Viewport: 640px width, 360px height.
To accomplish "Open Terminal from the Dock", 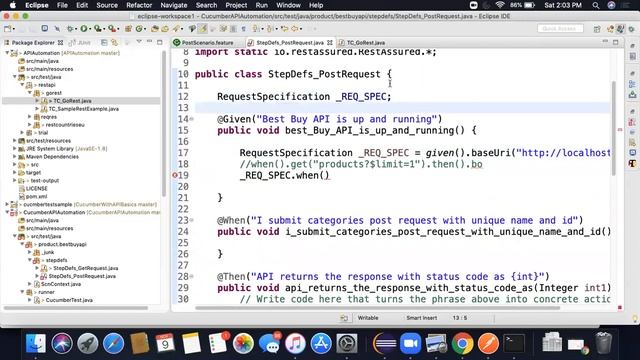I will pyautogui.click(x=514, y=343).
